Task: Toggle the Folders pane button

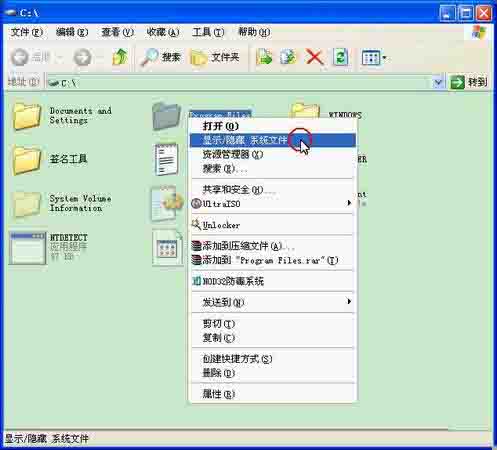Action: pos(215,58)
